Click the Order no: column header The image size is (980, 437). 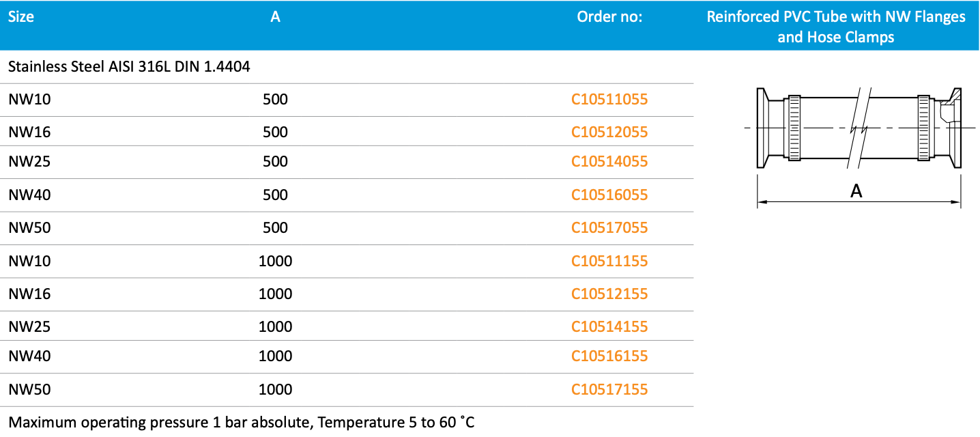point(609,17)
